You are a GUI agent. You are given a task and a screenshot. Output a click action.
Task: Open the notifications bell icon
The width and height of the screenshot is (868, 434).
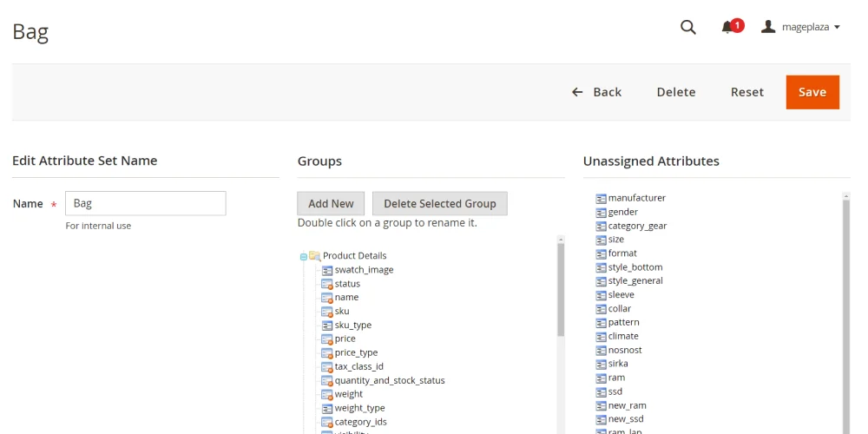(x=727, y=27)
